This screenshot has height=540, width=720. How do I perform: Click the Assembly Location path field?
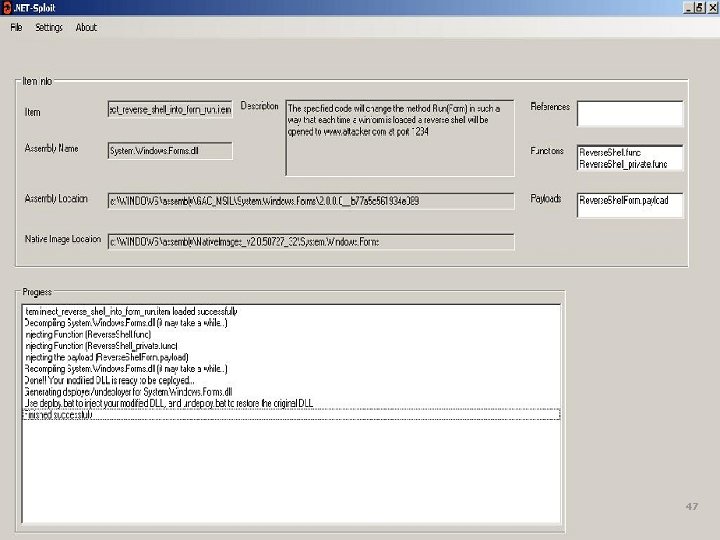[311, 201]
